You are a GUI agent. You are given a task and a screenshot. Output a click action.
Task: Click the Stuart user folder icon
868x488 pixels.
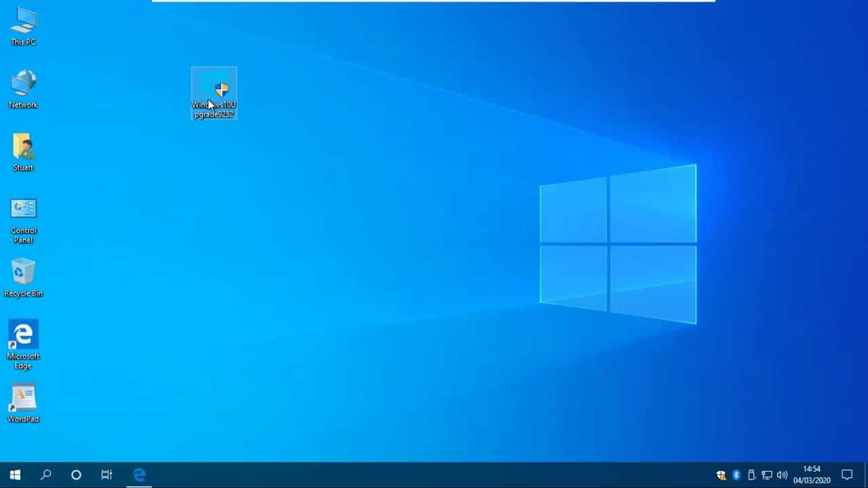point(23,152)
